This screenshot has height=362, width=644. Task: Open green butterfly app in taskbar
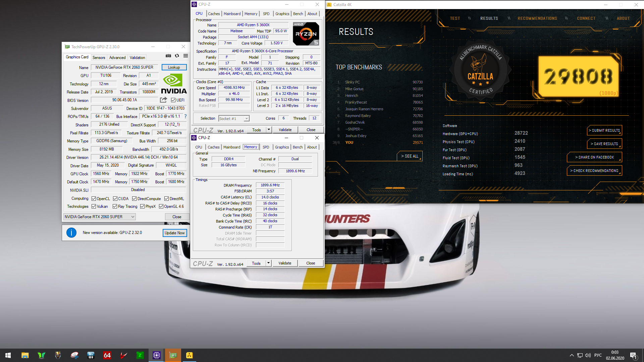[41, 355]
